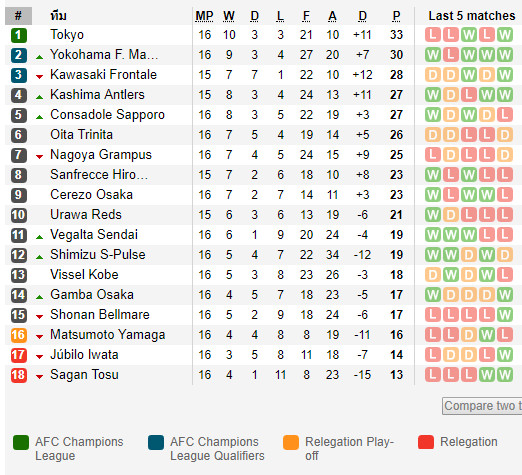Click Oita Trinita's first D result icon
Screen dimensions: 522x475
[x=433, y=135]
